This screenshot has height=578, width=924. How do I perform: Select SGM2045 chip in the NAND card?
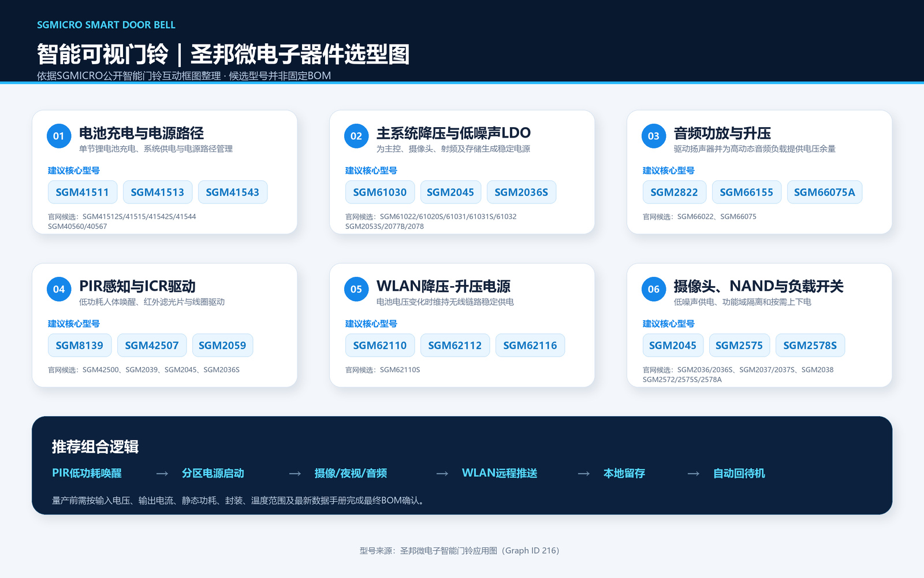click(673, 346)
